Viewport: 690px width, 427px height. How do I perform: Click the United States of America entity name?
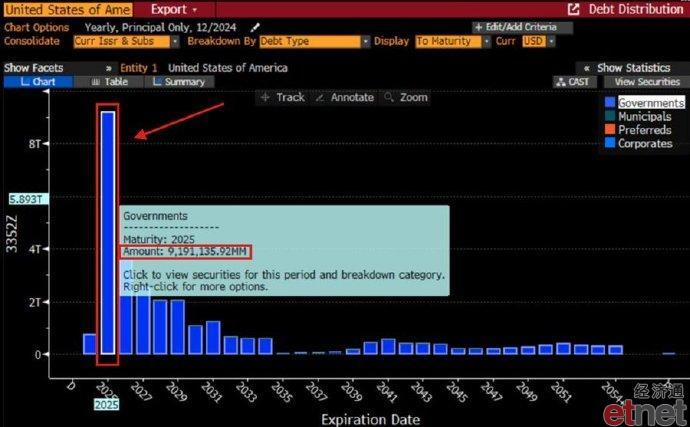pyautogui.click(x=228, y=68)
